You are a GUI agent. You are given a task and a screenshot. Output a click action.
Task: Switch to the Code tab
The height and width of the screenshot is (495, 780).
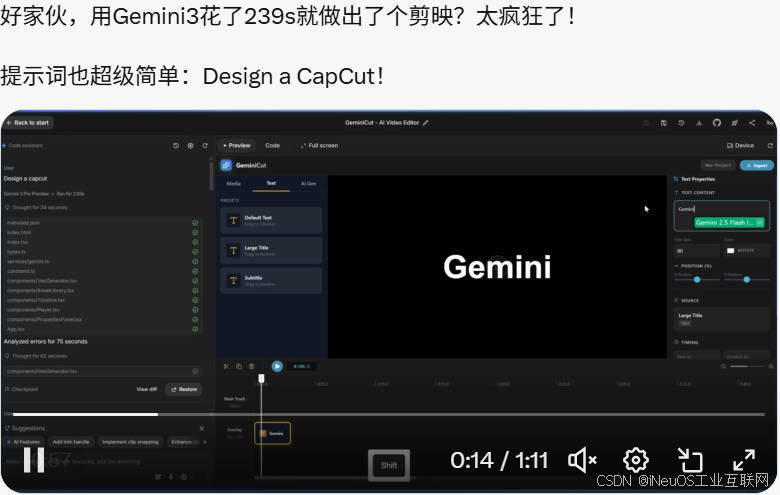coord(273,145)
